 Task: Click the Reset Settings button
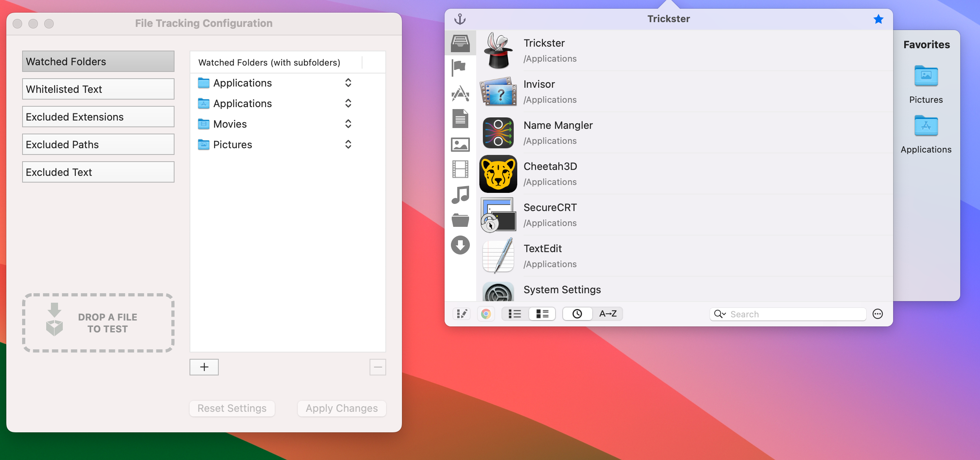tap(232, 408)
